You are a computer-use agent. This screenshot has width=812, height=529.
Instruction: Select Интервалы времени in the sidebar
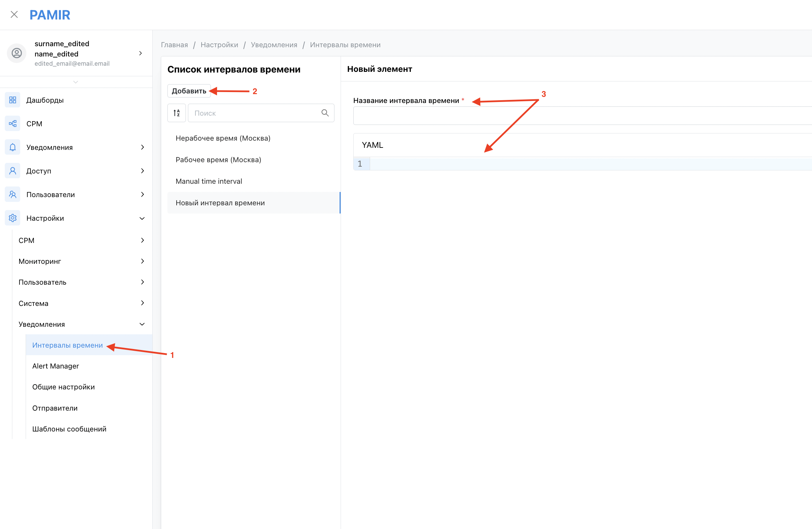(x=89, y=345)
